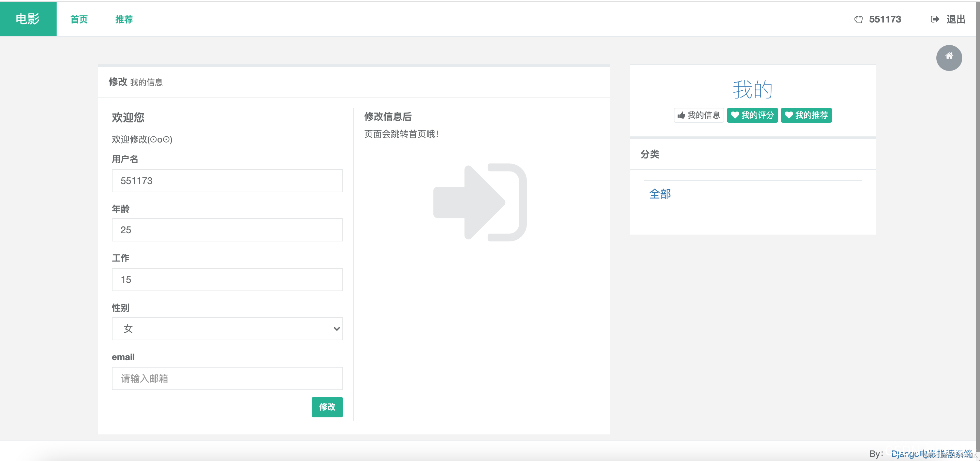Click the 工作 field showing 15
Image resolution: width=980 pixels, height=461 pixels.
(x=227, y=279)
